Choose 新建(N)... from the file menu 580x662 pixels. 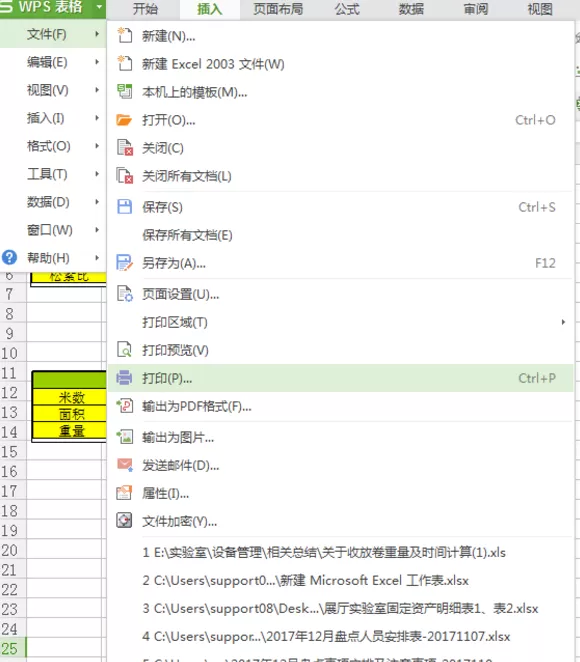(341, 36)
